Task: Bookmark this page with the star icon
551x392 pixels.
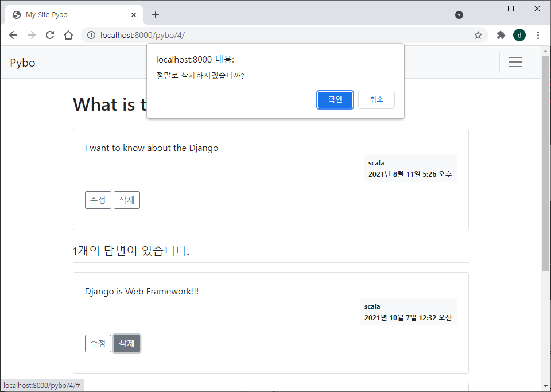Action: click(478, 35)
